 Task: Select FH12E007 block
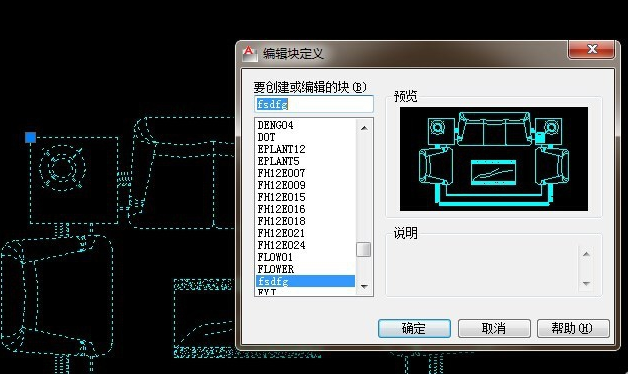click(305, 173)
